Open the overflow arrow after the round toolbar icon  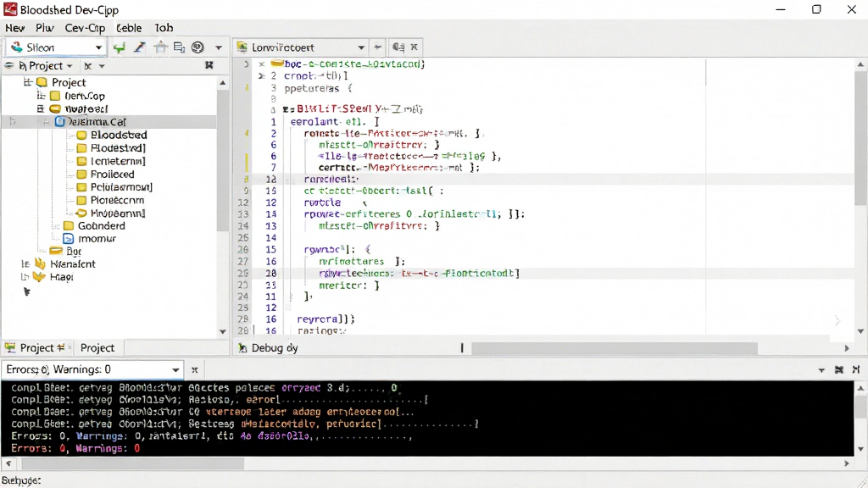coord(219,47)
